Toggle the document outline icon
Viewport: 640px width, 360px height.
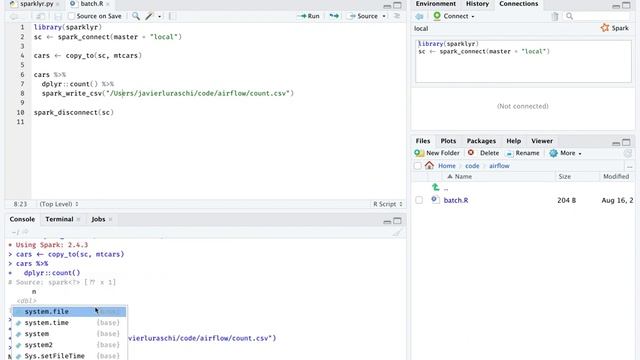(397, 16)
